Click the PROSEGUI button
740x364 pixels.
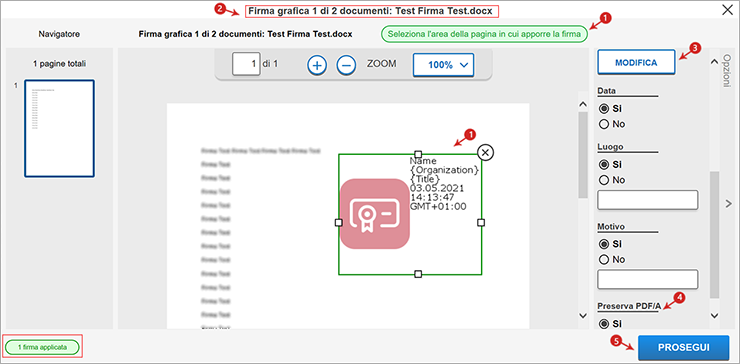coord(683,347)
